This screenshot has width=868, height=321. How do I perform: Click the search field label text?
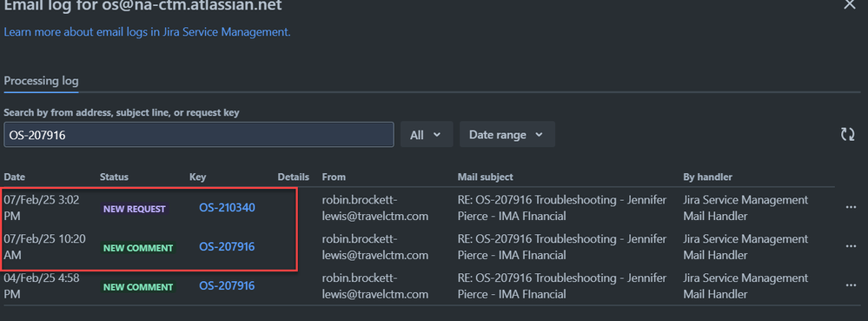point(122,112)
